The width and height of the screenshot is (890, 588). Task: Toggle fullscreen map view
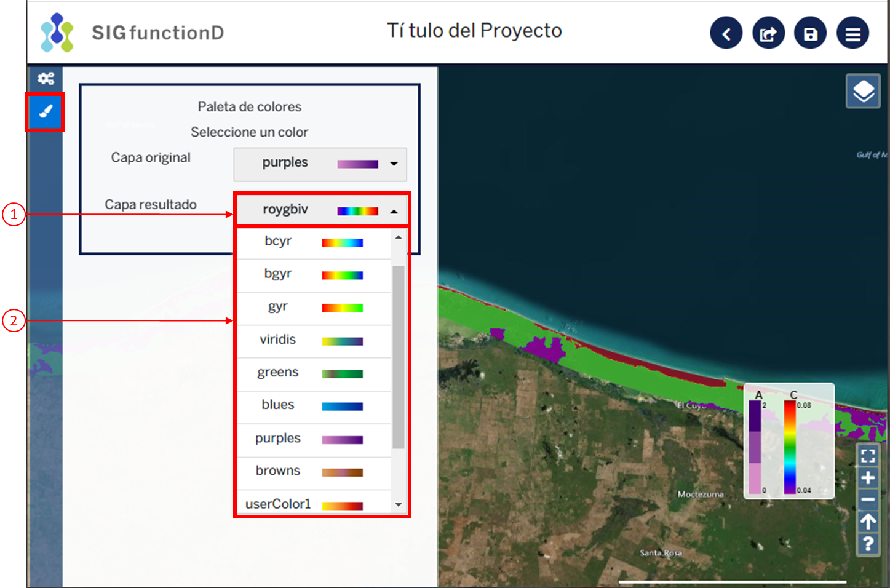point(868,456)
